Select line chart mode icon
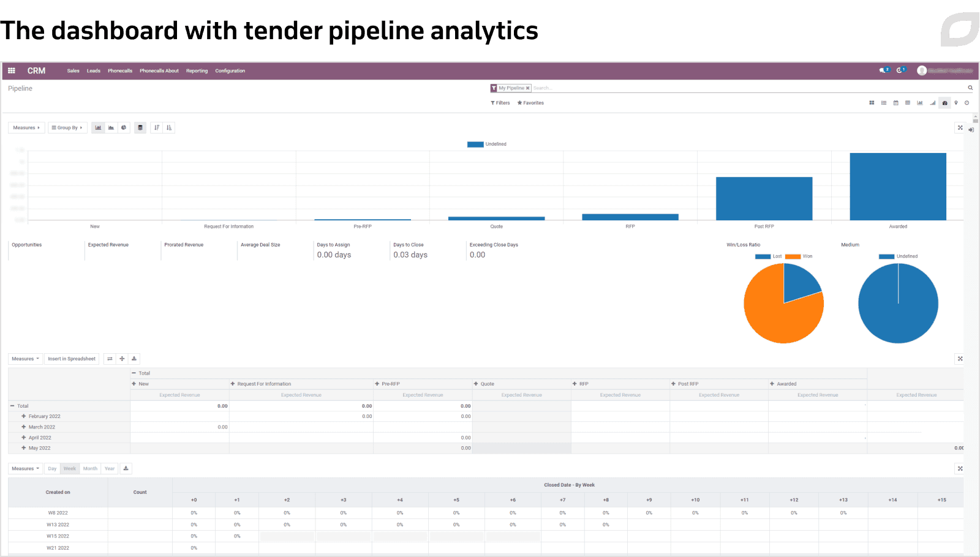This screenshot has height=557, width=980. pos(111,128)
